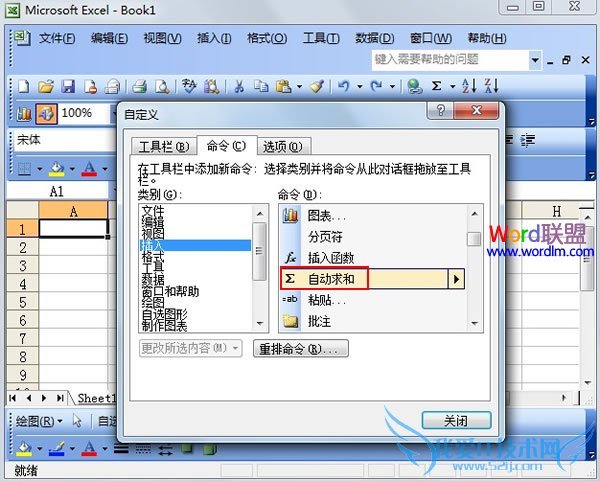Image resolution: width=600 pixels, height=481 pixels.
Task: Click the Select Objects arrow in Drawing toolbar
Action: 77,421
